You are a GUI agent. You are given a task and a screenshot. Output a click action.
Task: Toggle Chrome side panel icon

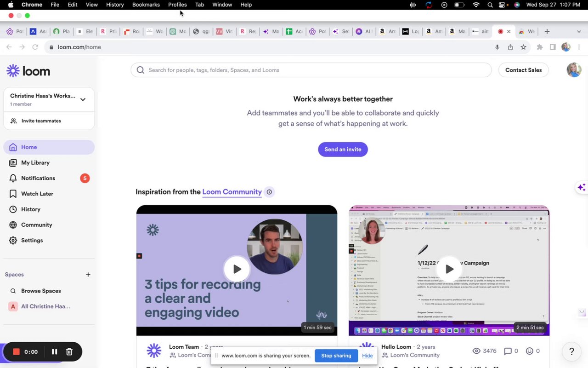[553, 47]
